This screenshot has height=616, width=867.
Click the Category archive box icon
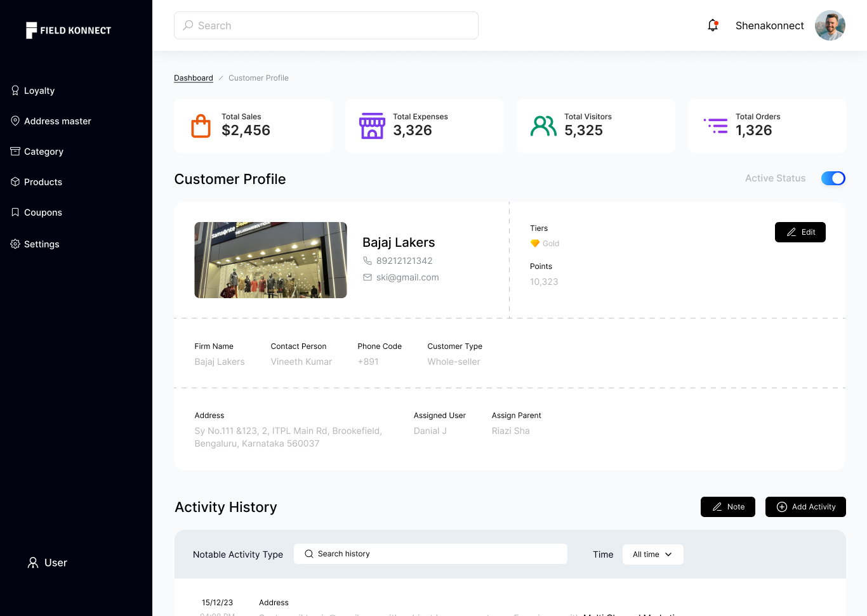[15, 151]
